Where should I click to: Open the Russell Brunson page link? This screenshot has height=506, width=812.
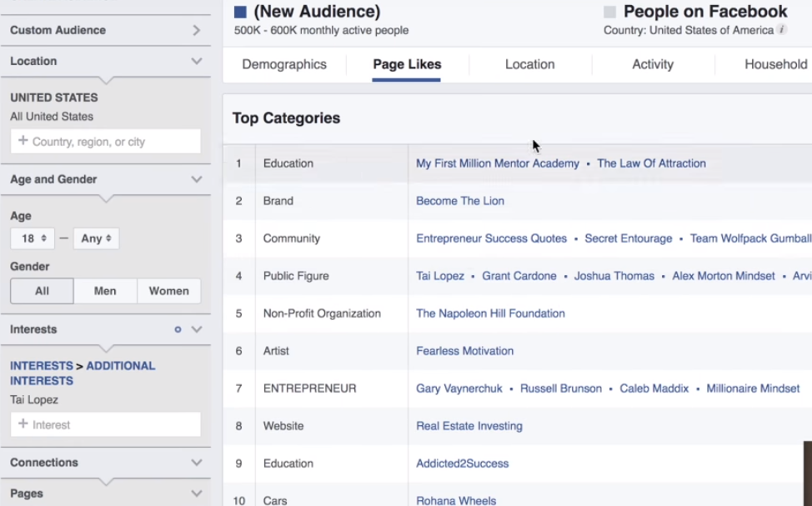[x=561, y=388]
